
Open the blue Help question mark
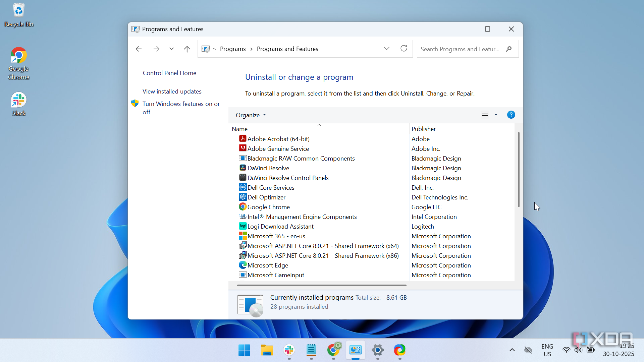click(511, 115)
